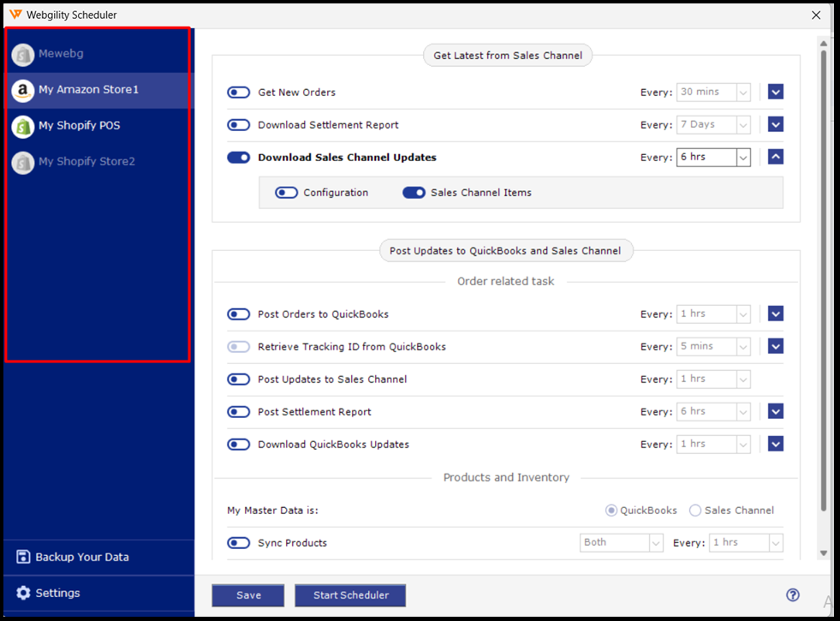Turn off the Sync Products toggle
This screenshot has height=621, width=840.
[x=238, y=542]
